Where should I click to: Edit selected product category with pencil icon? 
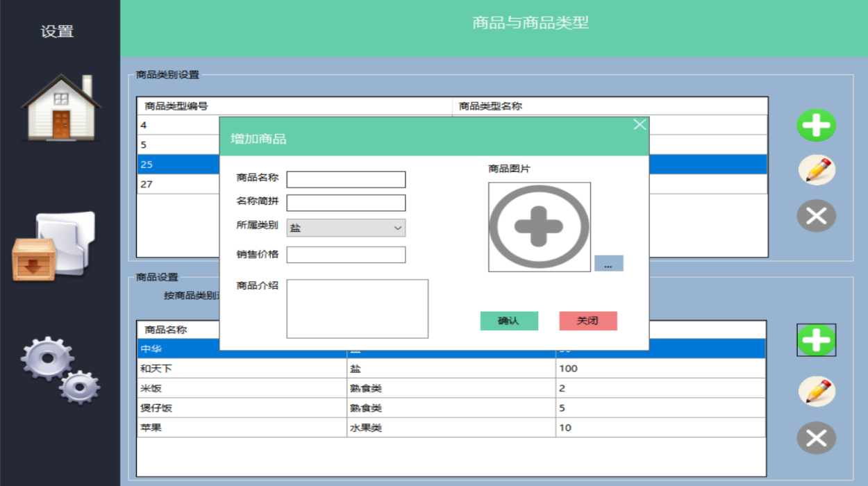[x=817, y=170]
